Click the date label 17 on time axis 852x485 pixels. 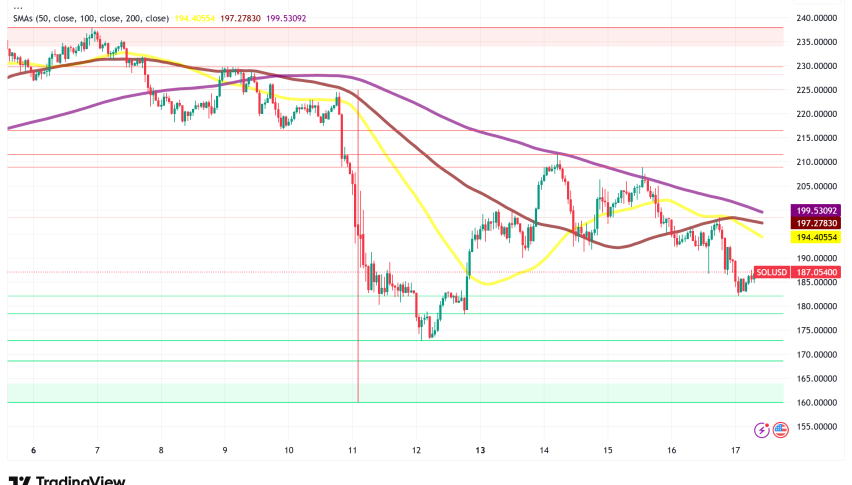[735, 451]
